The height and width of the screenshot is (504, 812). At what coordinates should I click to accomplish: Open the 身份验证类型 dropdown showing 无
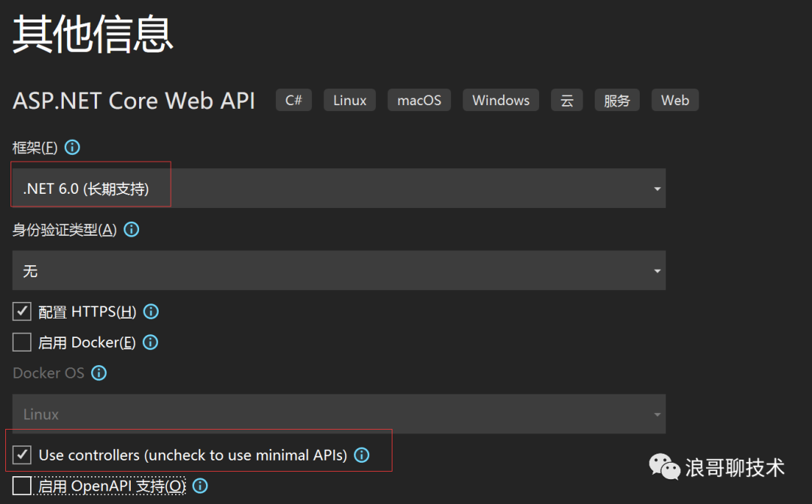pyautogui.click(x=338, y=270)
